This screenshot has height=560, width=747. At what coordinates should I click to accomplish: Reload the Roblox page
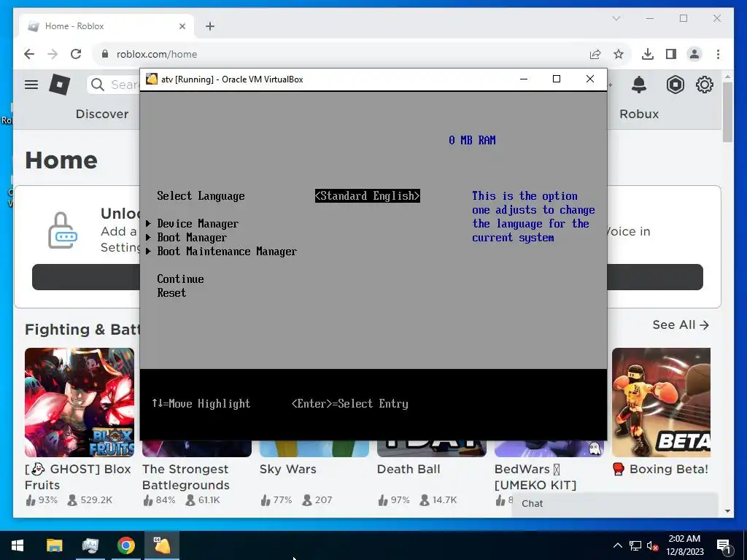(76, 54)
